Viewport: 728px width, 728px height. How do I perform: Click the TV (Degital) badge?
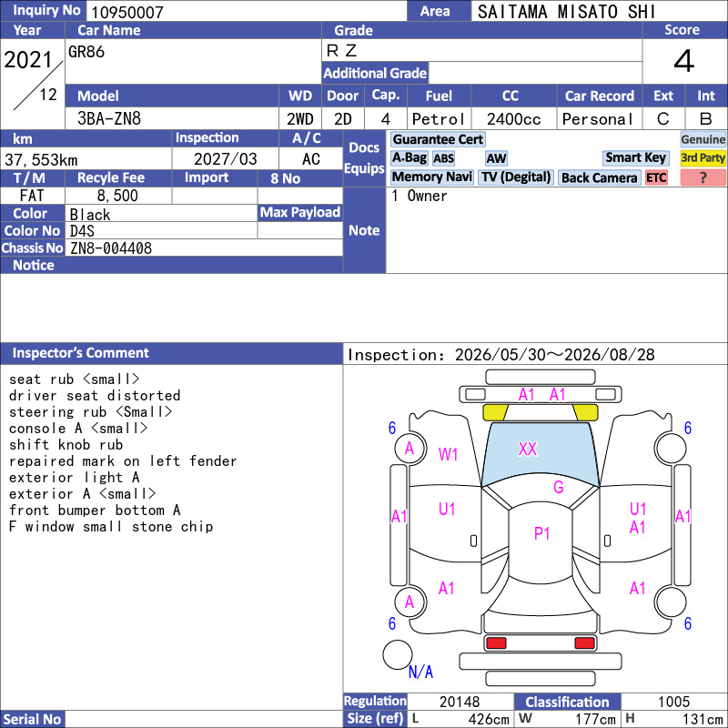(515, 177)
